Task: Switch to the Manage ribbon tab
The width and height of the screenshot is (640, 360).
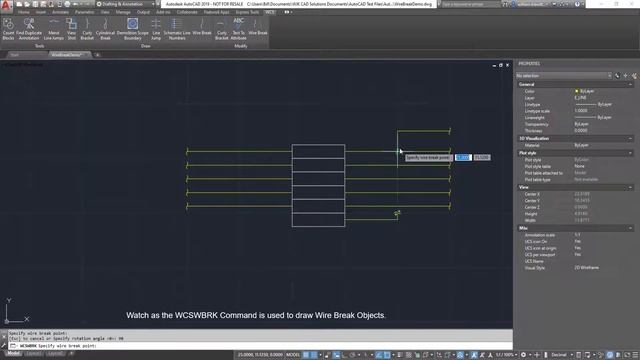Action: click(x=123, y=12)
